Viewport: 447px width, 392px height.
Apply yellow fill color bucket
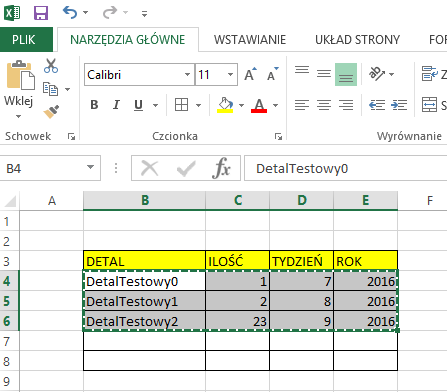[225, 105]
